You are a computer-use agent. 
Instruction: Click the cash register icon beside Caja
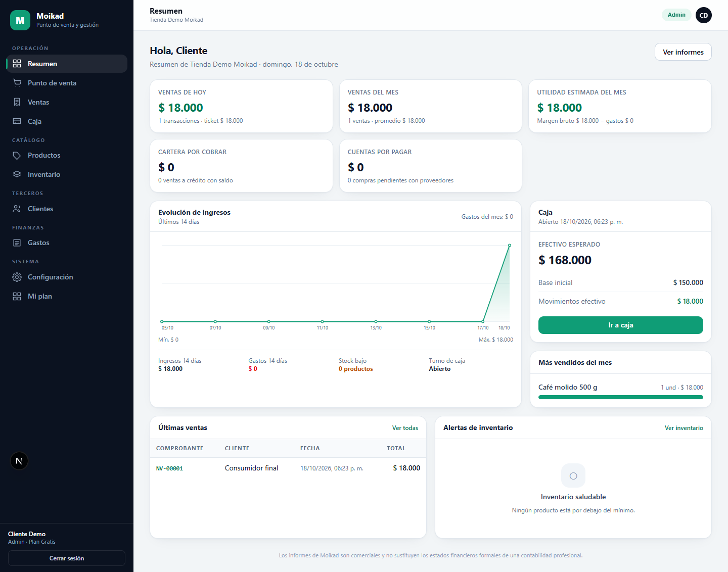point(17,121)
